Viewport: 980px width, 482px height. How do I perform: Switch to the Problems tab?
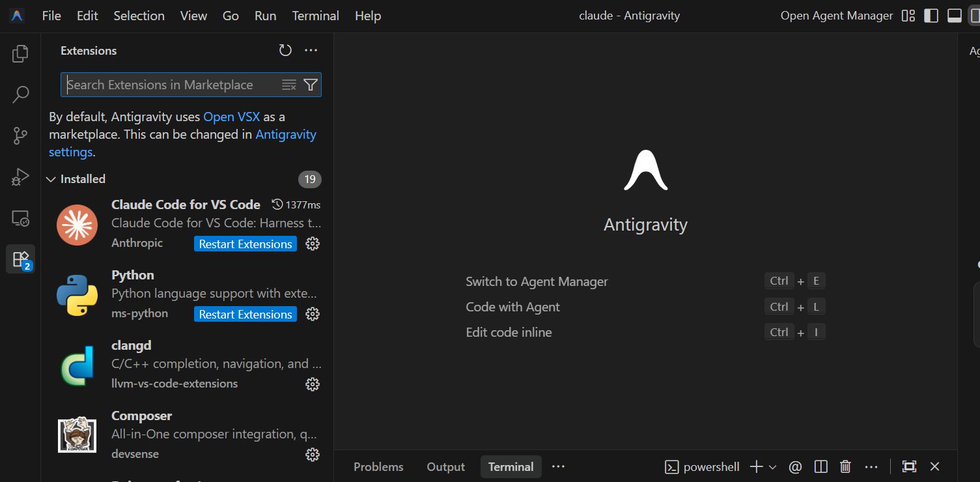point(378,466)
